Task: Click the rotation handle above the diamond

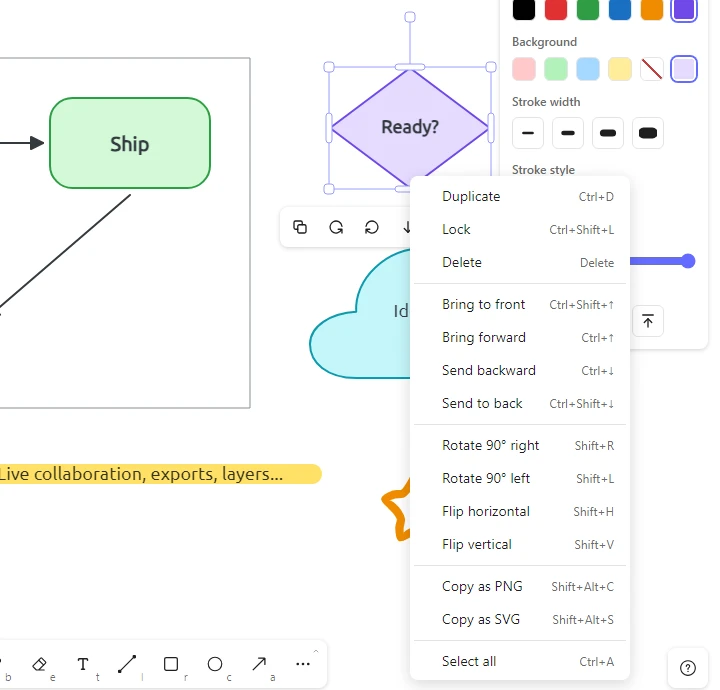Action: tap(410, 17)
